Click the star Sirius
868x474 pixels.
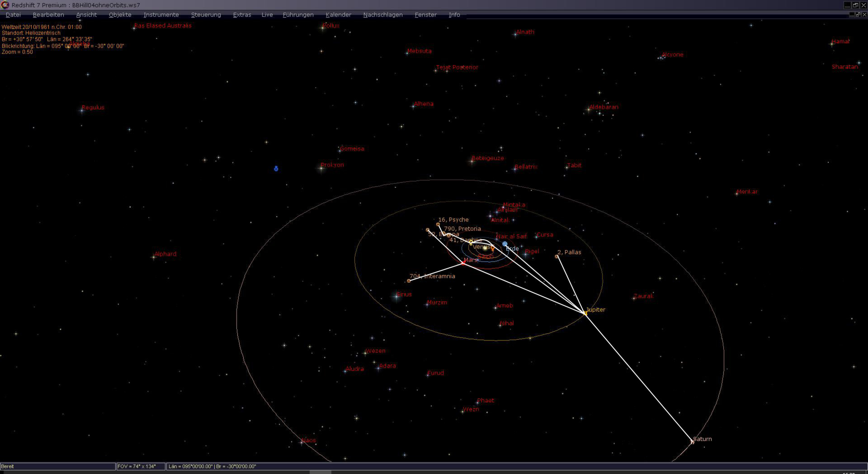[396, 297]
